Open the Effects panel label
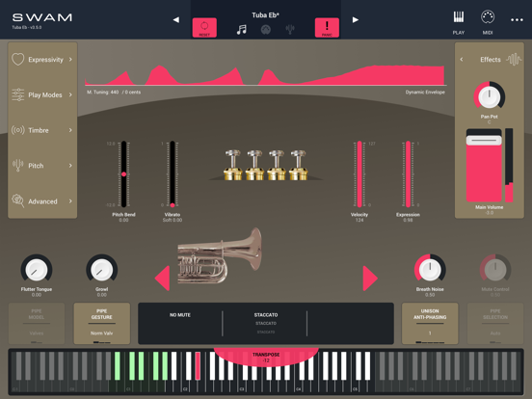532x399 pixels. pyautogui.click(x=491, y=60)
